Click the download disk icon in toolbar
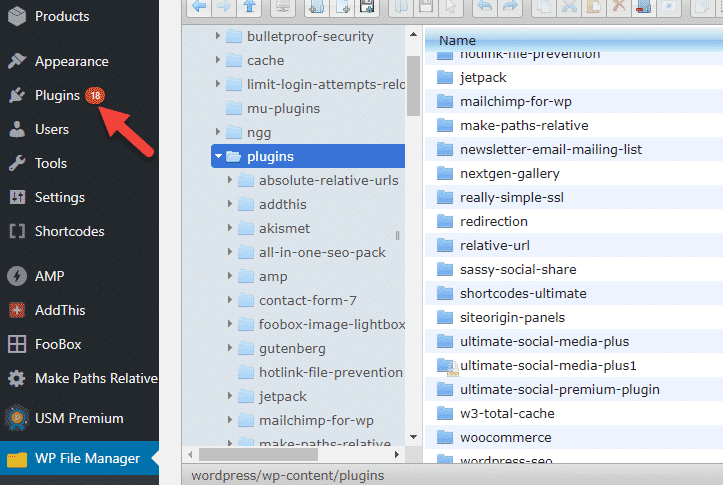723x485 pixels. click(x=426, y=6)
